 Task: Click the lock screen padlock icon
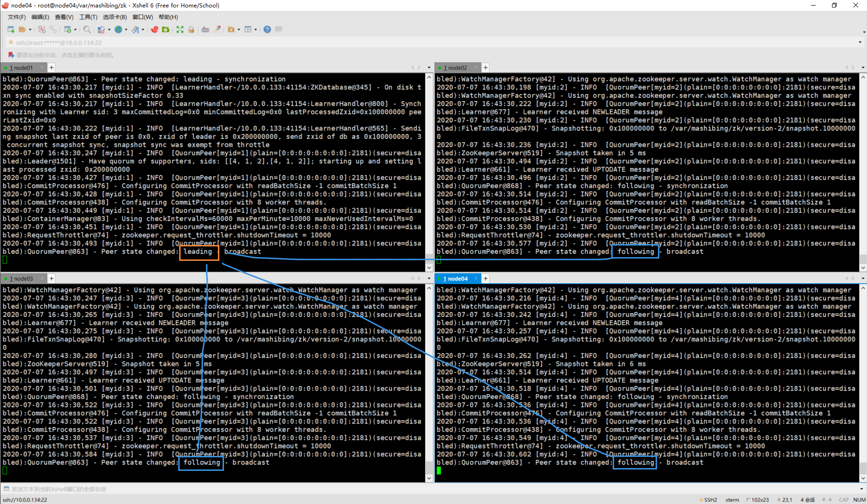pos(191,29)
